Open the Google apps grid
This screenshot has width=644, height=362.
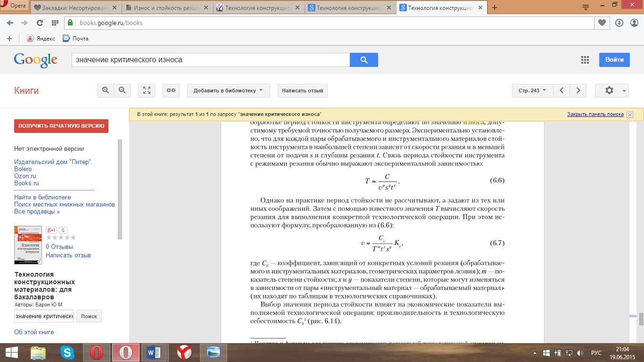[585, 60]
